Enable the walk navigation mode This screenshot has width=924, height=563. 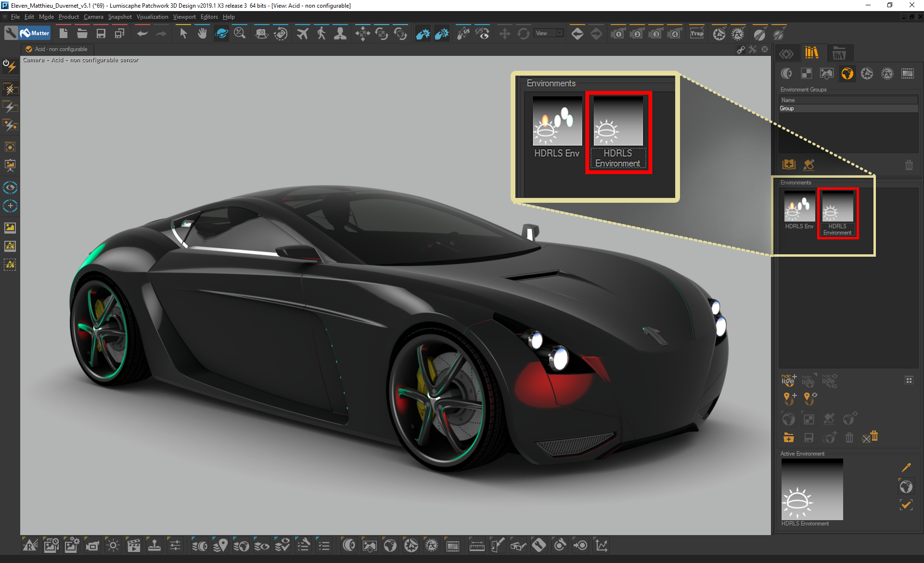click(x=321, y=33)
